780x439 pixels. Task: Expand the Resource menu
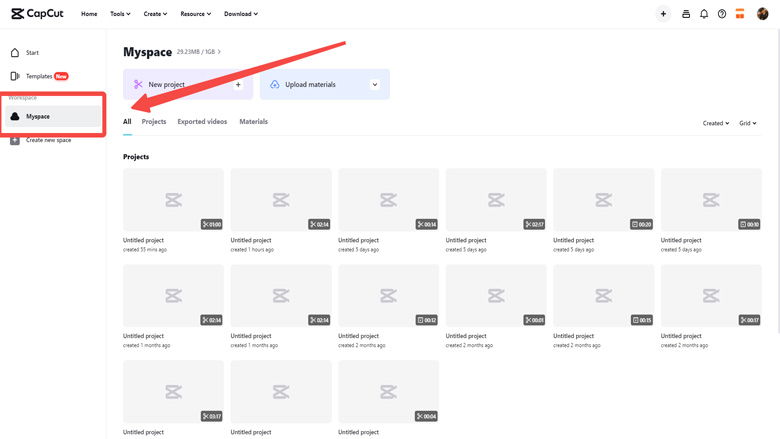[195, 14]
